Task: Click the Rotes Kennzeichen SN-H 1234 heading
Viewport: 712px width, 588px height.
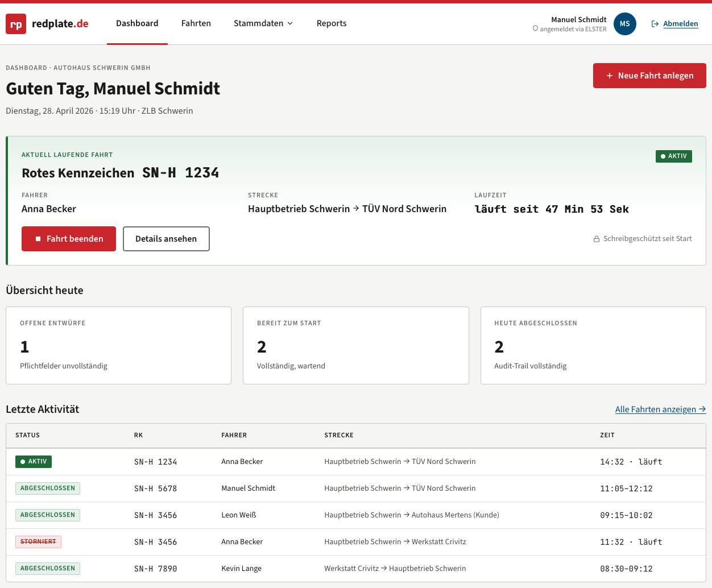Action: [x=120, y=173]
